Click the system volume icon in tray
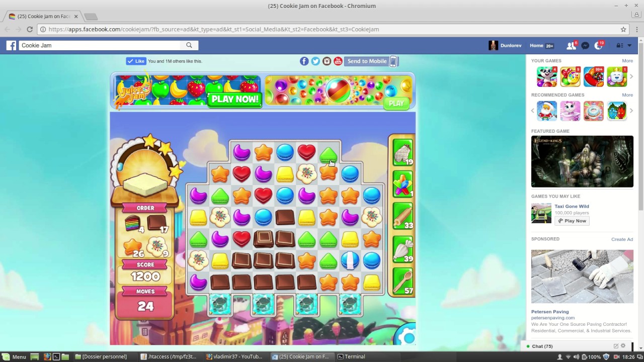 (576, 357)
